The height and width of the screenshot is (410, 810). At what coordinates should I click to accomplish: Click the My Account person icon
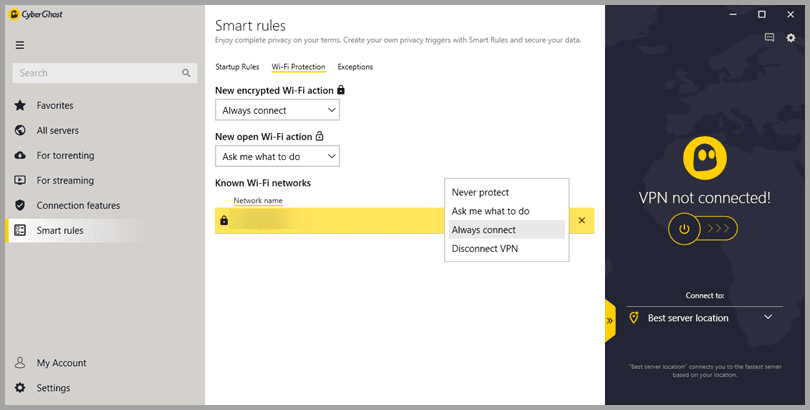point(20,362)
